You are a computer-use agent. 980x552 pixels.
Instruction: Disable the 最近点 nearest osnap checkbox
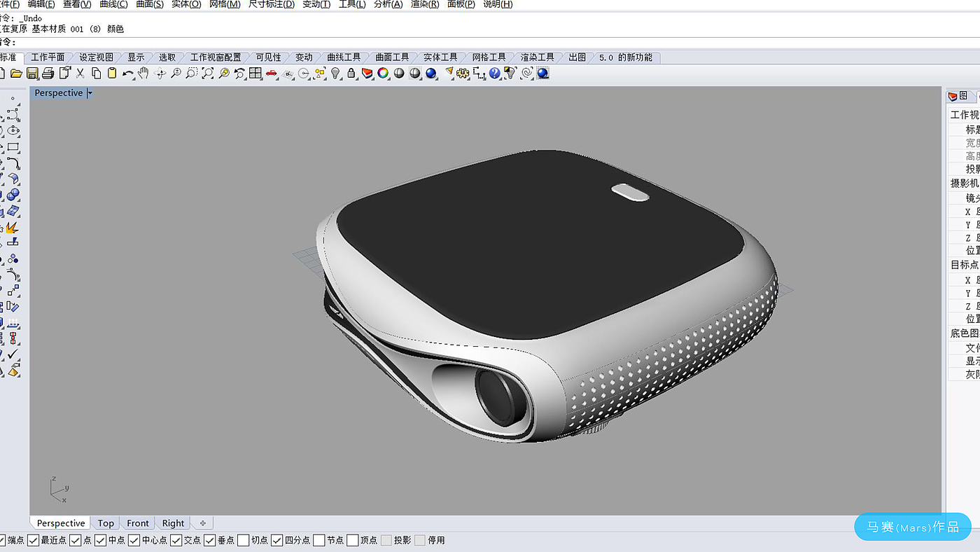click(34, 540)
